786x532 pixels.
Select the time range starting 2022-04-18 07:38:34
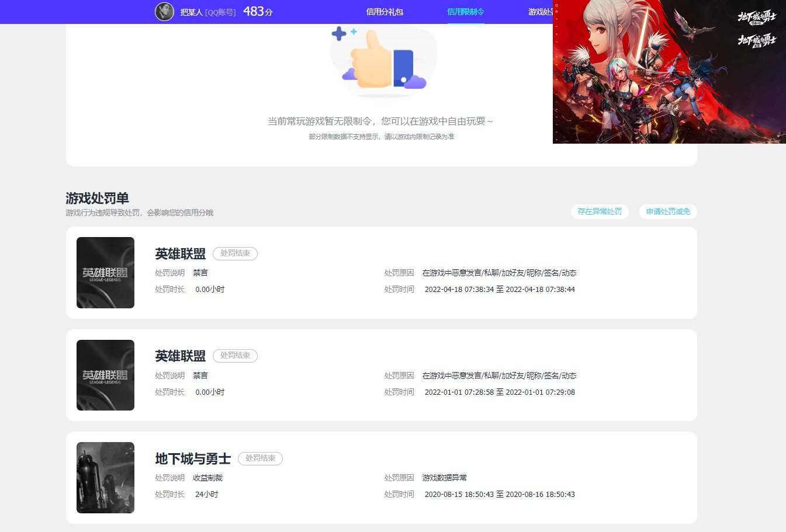500,289
